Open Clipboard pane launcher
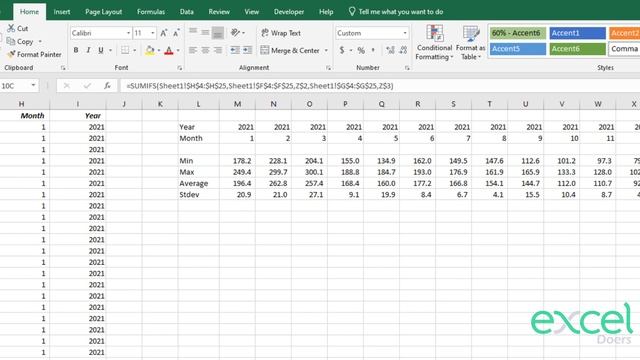 pos(63,68)
